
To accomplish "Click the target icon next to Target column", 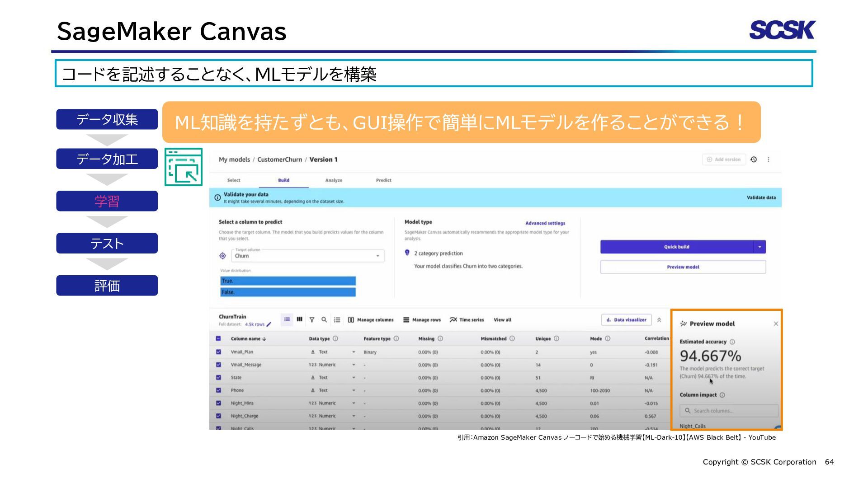I will pyautogui.click(x=222, y=256).
